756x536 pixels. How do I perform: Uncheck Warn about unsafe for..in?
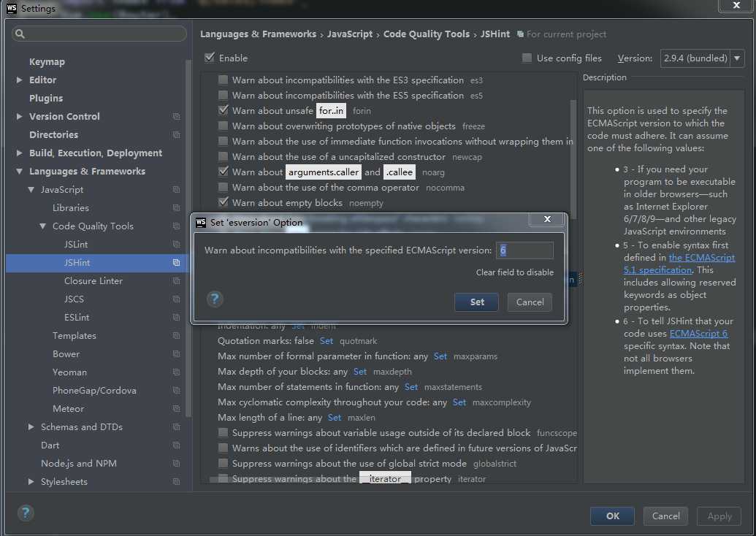[x=223, y=110]
